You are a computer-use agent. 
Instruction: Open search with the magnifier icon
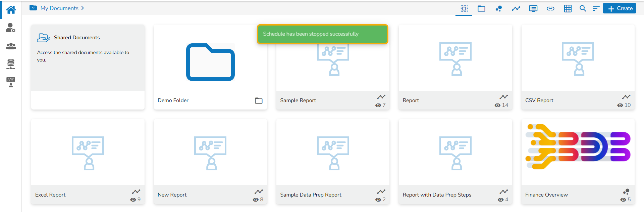[583, 8]
